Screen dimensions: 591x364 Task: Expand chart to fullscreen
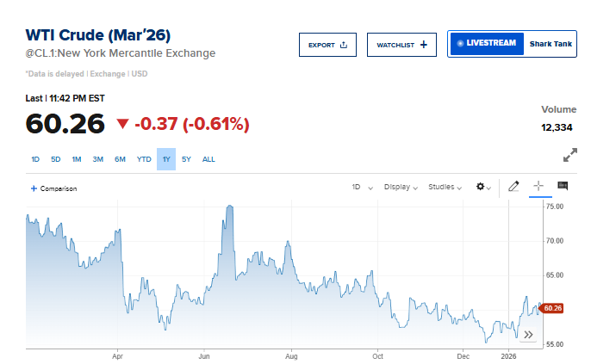[x=569, y=156]
